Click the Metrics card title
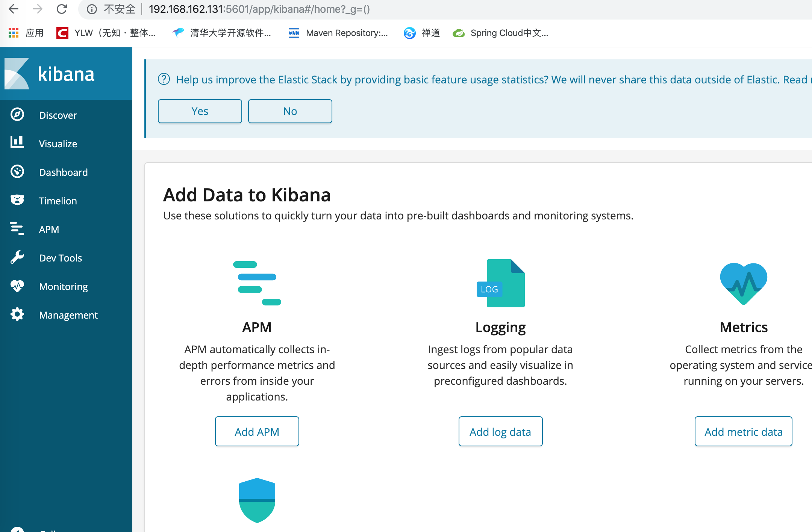The width and height of the screenshot is (812, 532). coord(744,327)
